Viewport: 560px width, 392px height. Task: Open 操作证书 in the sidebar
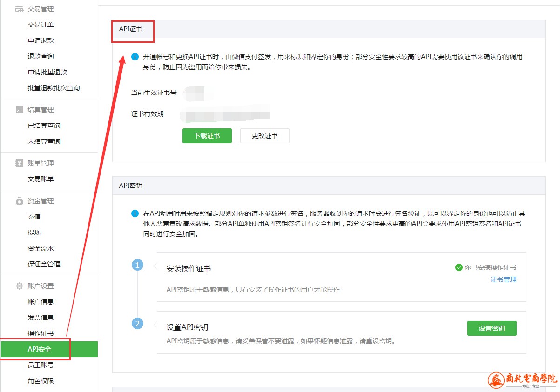(40, 333)
